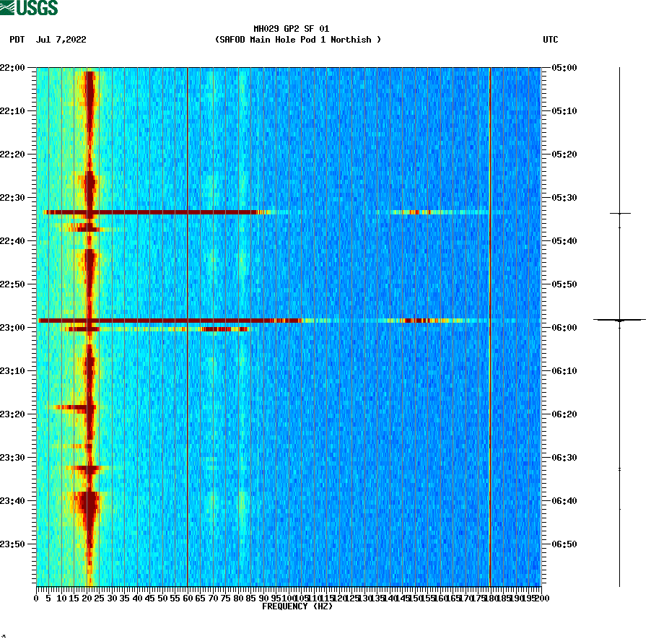Viewport: 651px width, 644px height.
Task: Click the strong red event band near 22:58
Action: click(180, 320)
